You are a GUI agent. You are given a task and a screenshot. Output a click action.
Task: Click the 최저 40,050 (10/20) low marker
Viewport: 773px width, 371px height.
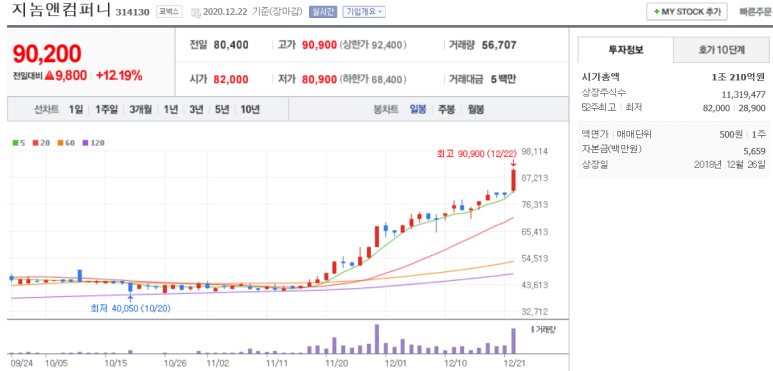[x=131, y=308]
